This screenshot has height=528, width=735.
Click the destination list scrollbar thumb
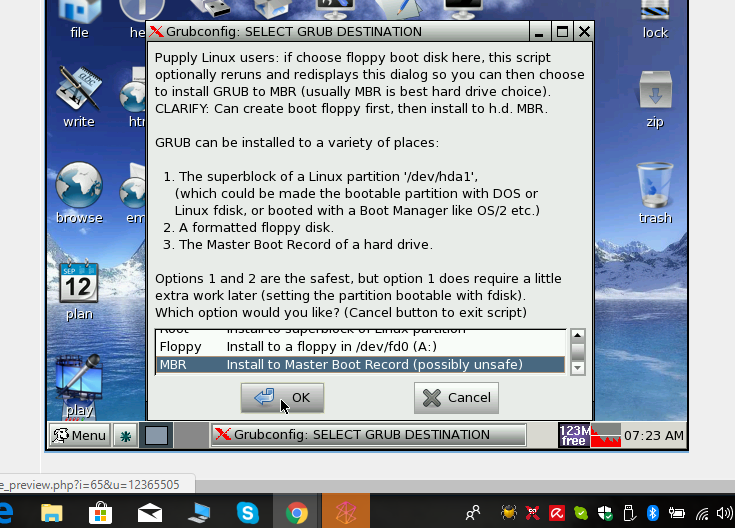point(578,352)
